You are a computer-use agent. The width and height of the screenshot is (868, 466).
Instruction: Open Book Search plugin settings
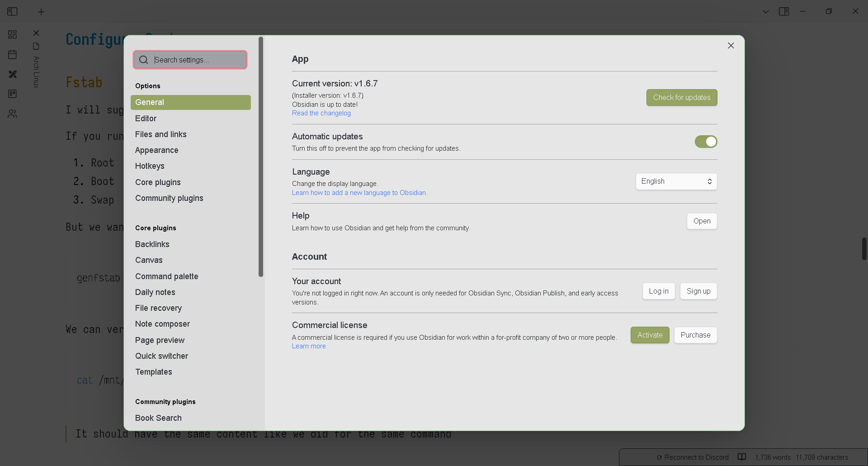click(x=191, y=418)
